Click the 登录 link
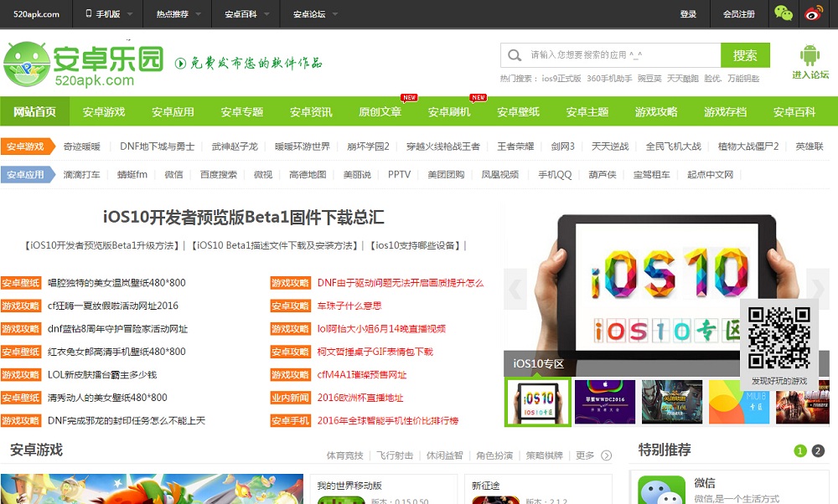 688,14
